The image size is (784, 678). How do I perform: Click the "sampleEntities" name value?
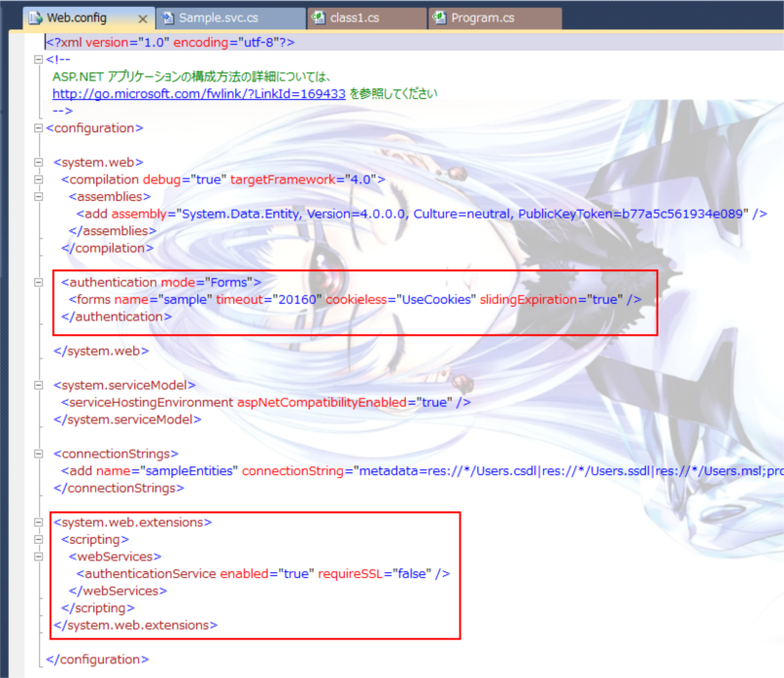coord(189,471)
